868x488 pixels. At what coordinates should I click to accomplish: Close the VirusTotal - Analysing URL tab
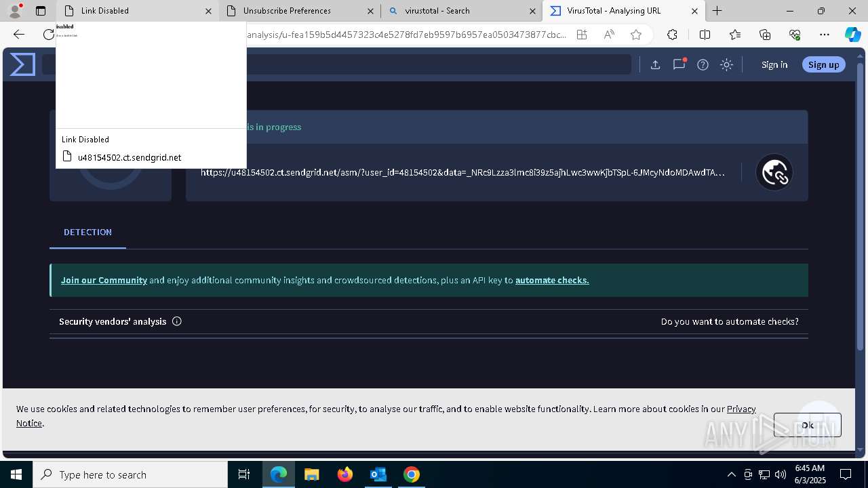694,11
